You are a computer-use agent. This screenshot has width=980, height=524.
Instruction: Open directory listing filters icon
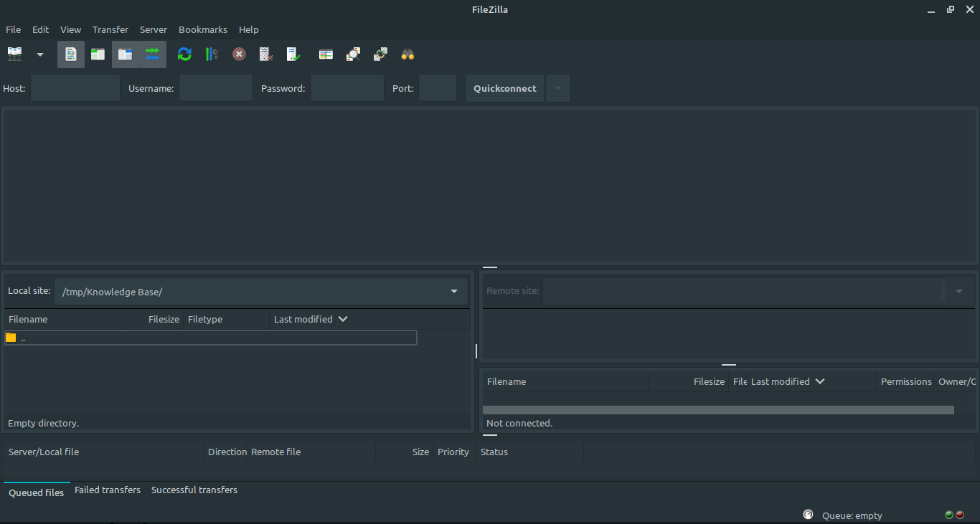click(326, 54)
